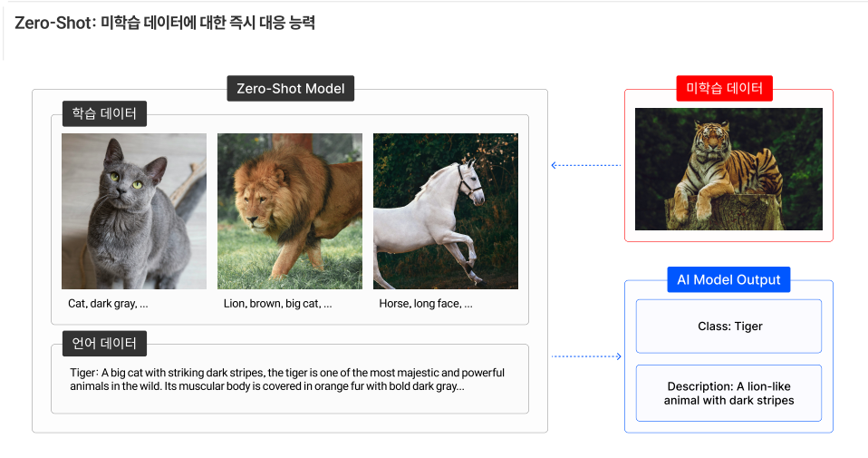Screen dimensions: 868x458
Task: Click the "언어 데이터" label
Action: (104, 344)
